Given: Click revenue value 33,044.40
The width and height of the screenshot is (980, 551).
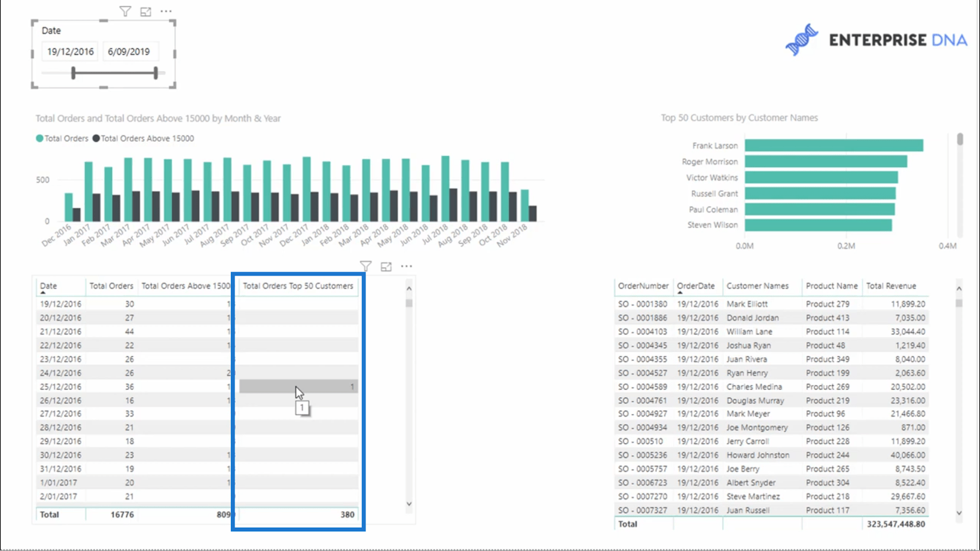Looking at the screenshot, I should 908,331.
